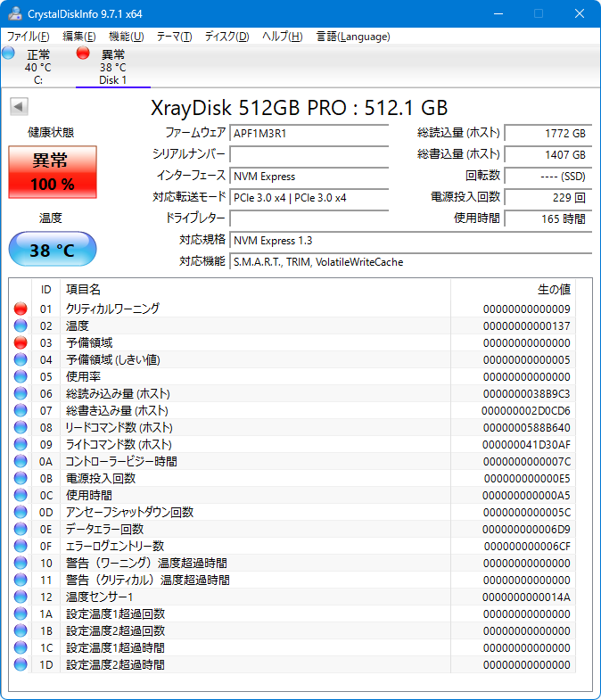Click blue status icon for 設定温度2超過時間 row
The width and height of the screenshot is (601, 700).
21,664
